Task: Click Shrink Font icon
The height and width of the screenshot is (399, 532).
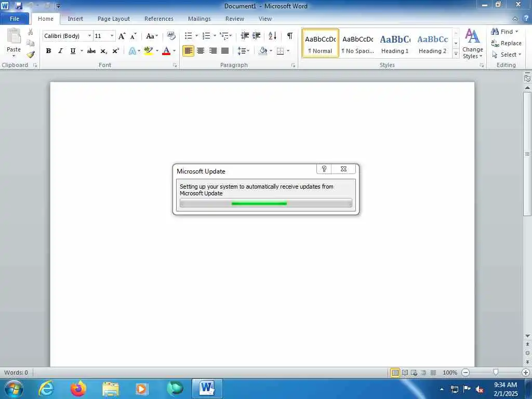Action: (134, 36)
